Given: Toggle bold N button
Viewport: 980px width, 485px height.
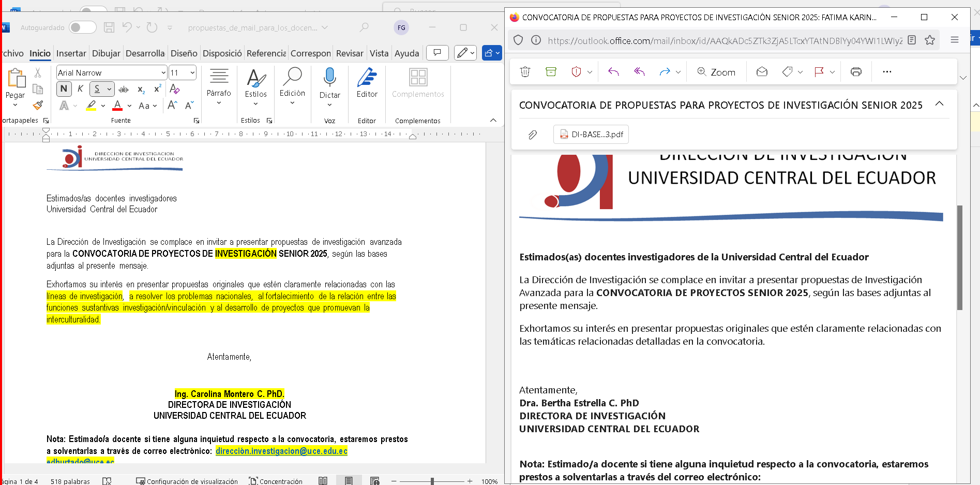Looking at the screenshot, I should pos(64,89).
